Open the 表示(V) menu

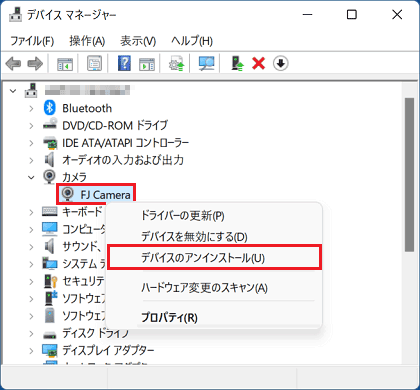click(x=138, y=41)
